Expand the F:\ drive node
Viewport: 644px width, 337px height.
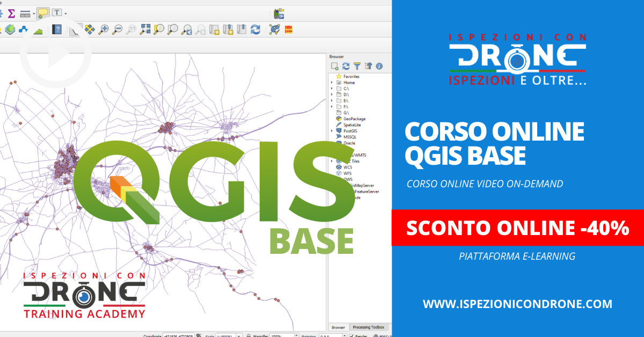(332, 107)
